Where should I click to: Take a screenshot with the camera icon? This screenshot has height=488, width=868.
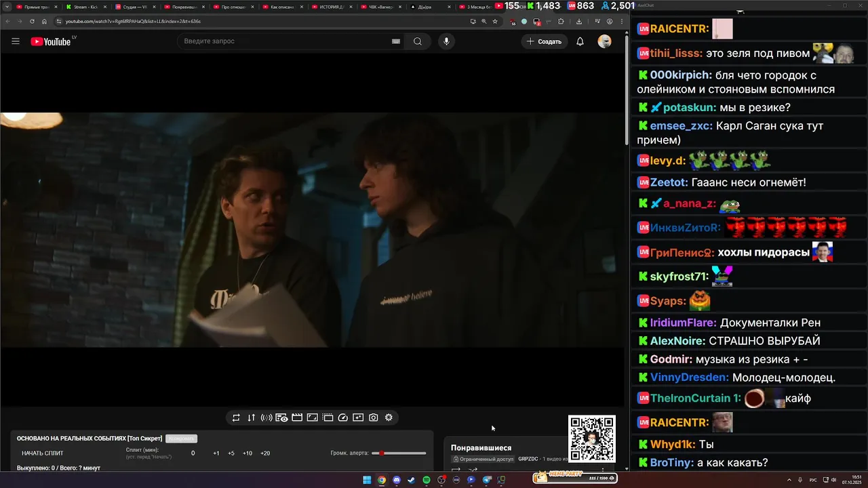pos(374,418)
